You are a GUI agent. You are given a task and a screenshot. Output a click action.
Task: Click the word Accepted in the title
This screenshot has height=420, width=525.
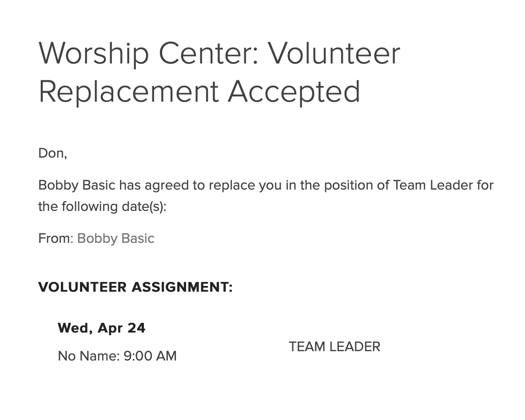click(294, 92)
